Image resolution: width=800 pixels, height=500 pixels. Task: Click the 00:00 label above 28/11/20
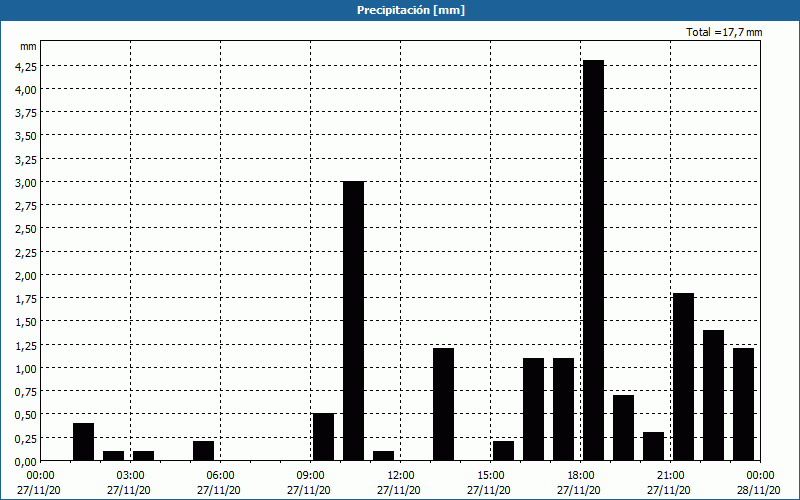coord(760,476)
